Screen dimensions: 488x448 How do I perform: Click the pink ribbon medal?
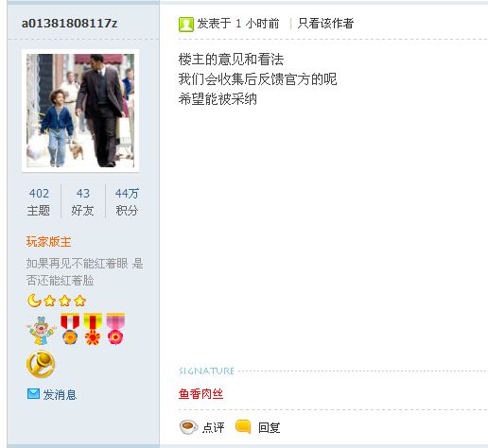click(x=115, y=329)
